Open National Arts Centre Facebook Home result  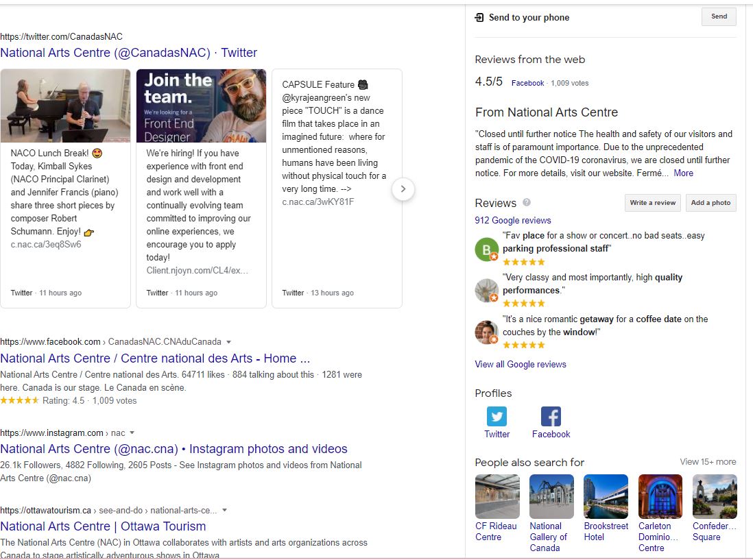[154, 358]
